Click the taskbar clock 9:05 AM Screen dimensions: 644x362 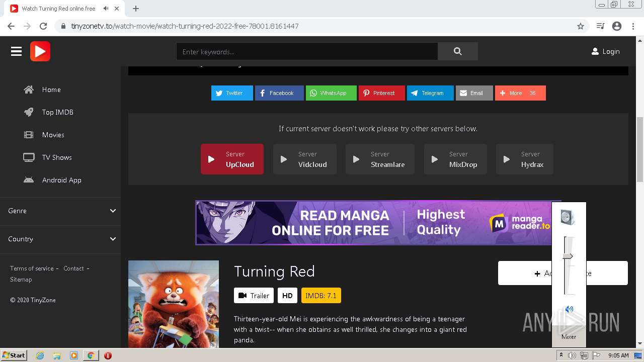618,355
